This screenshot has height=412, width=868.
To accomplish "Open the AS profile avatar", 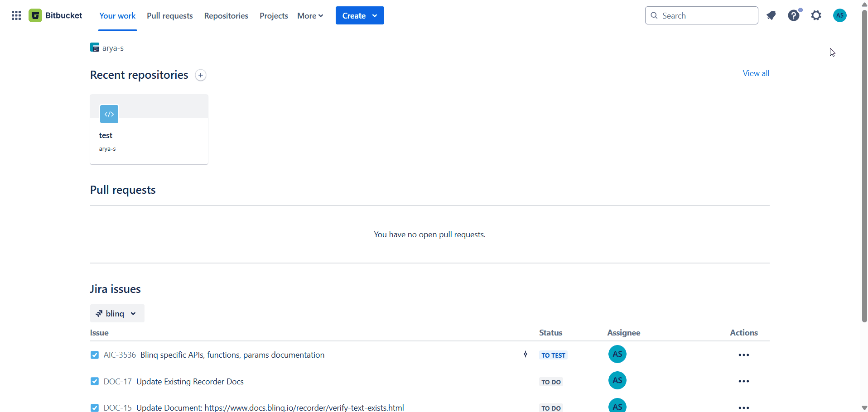I will click(x=839, y=15).
